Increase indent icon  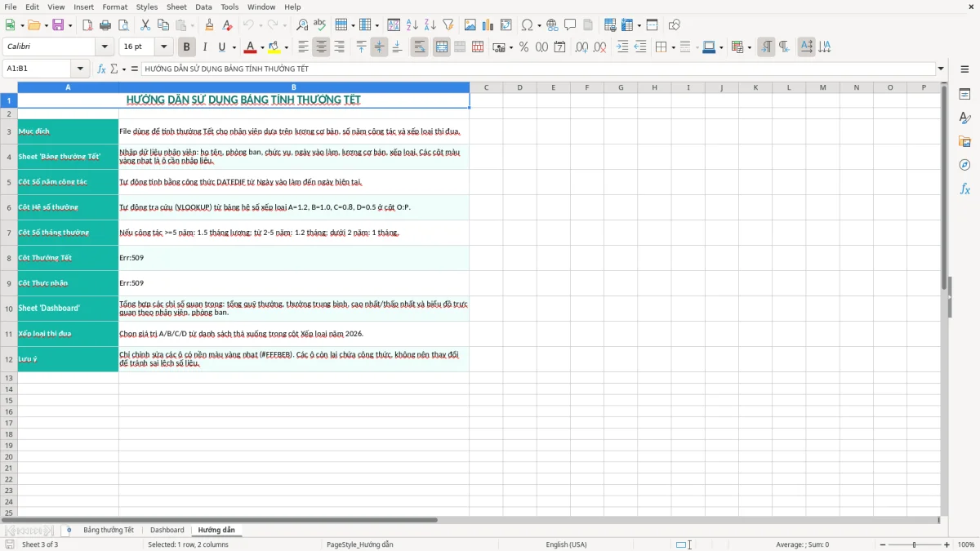point(622,47)
